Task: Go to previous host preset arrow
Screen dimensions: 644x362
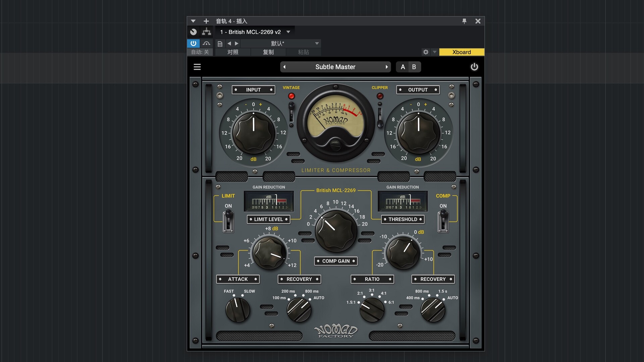Action: point(229,44)
